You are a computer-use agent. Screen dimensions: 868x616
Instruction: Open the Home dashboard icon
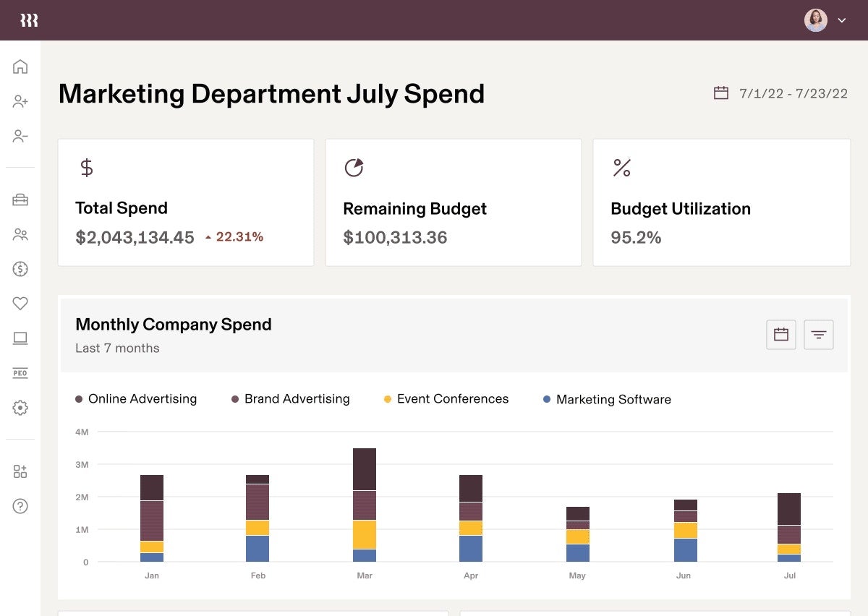20,67
